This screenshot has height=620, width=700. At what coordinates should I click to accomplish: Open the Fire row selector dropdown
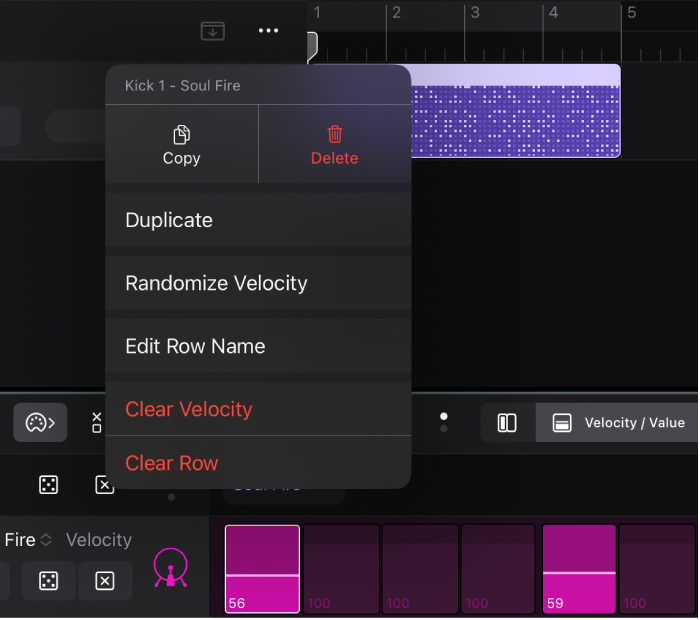[x=28, y=541]
